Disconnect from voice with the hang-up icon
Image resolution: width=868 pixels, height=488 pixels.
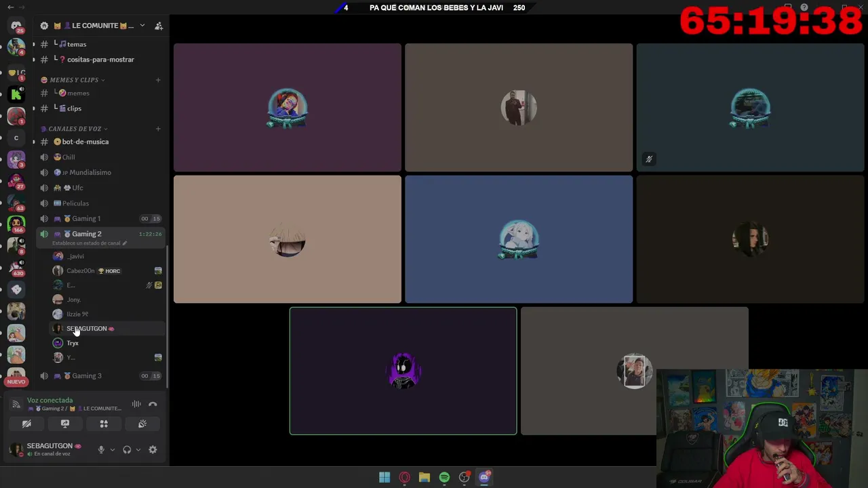click(x=153, y=404)
